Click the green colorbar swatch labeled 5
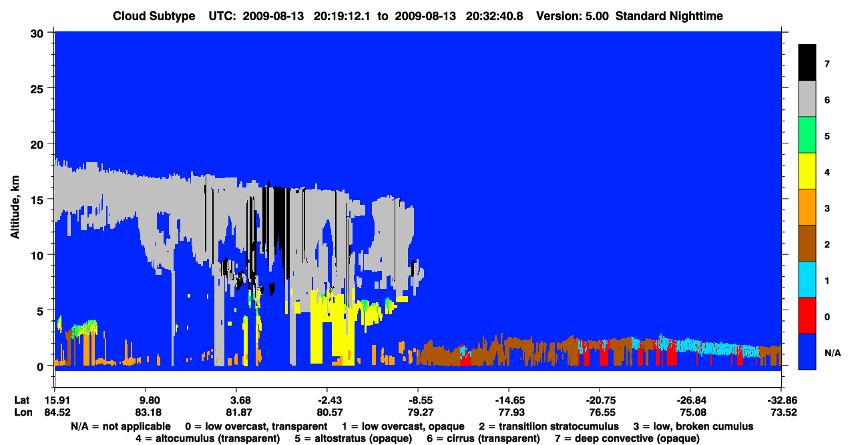 click(807, 135)
